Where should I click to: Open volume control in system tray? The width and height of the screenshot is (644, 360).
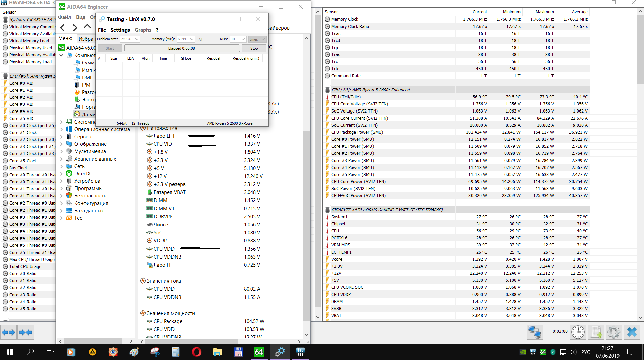tap(573, 352)
